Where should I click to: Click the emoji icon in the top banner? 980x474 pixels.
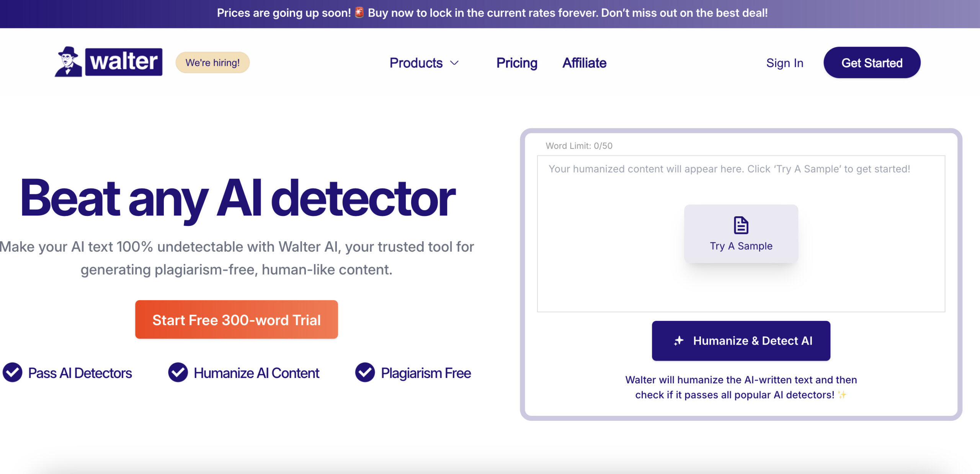click(x=358, y=13)
